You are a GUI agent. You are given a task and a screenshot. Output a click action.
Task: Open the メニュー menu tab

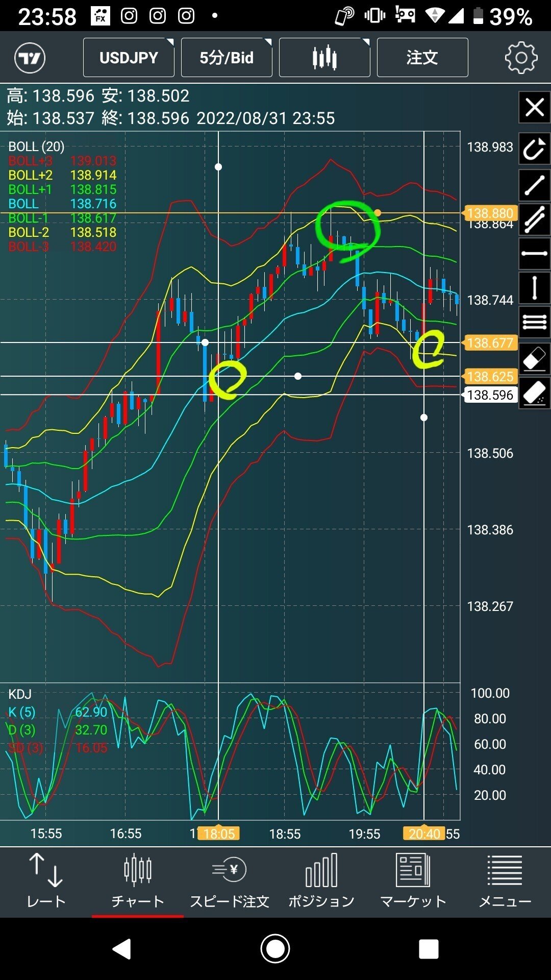(505, 881)
